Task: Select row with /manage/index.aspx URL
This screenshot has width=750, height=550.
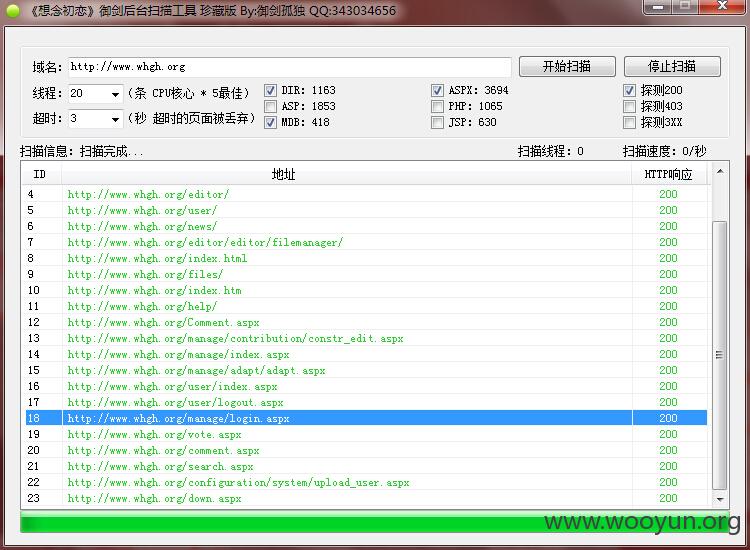Action: (366, 354)
